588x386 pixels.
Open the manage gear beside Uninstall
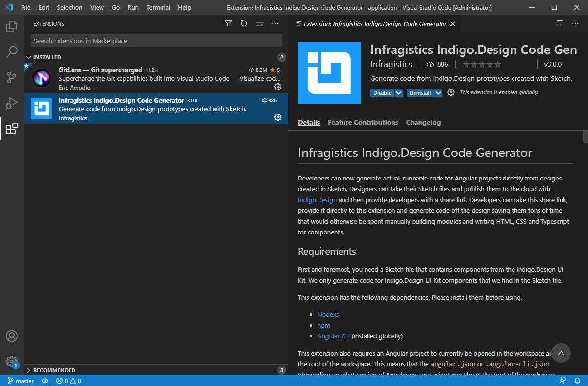[x=451, y=92]
